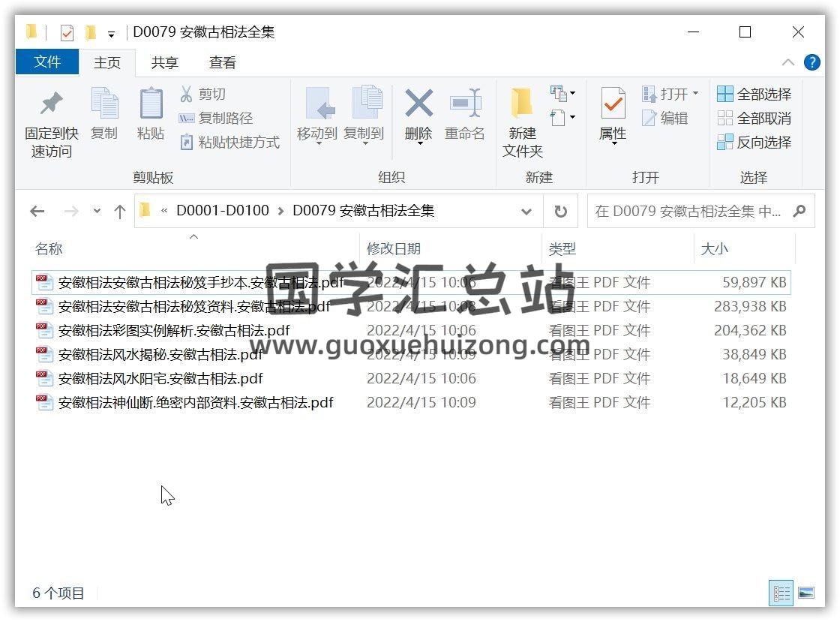Delete with the X icon

tap(419, 103)
